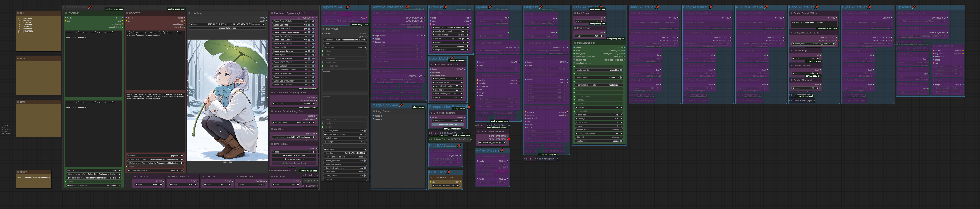Click the go-to arrow for Enable Upscaler
The image size is (980, 209).
coord(313,77)
